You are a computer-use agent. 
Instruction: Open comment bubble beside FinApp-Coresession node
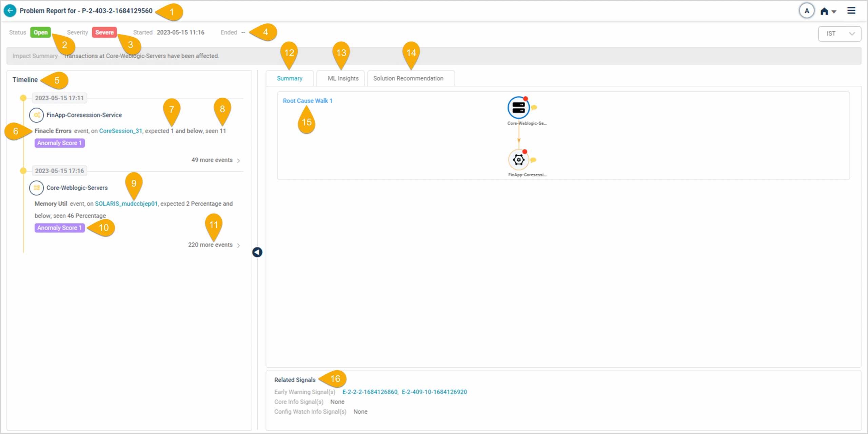533,160
